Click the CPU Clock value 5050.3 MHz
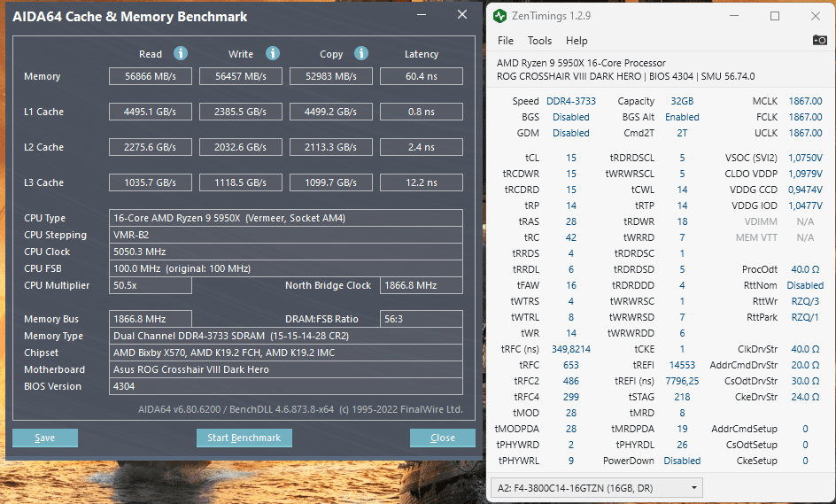Image resolution: width=836 pixels, height=504 pixels. click(x=286, y=252)
